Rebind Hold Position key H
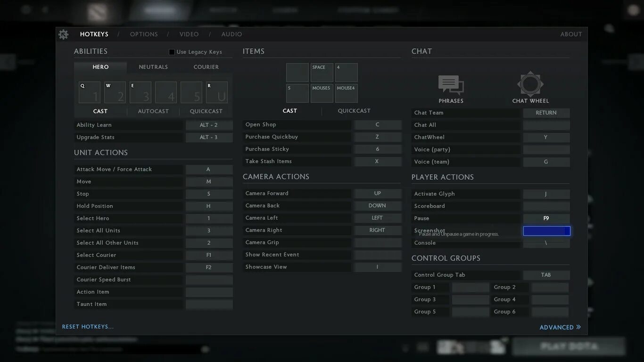The height and width of the screenshot is (362, 644). [209, 206]
